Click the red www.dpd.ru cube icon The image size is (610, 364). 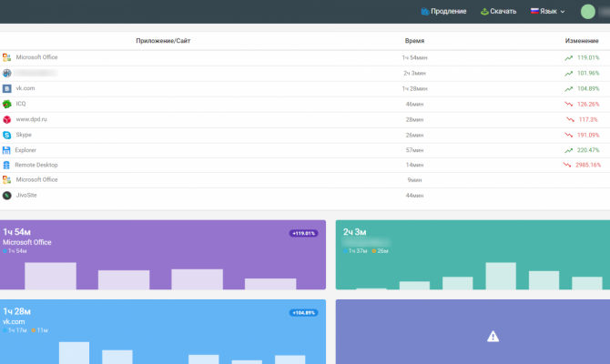click(6, 119)
